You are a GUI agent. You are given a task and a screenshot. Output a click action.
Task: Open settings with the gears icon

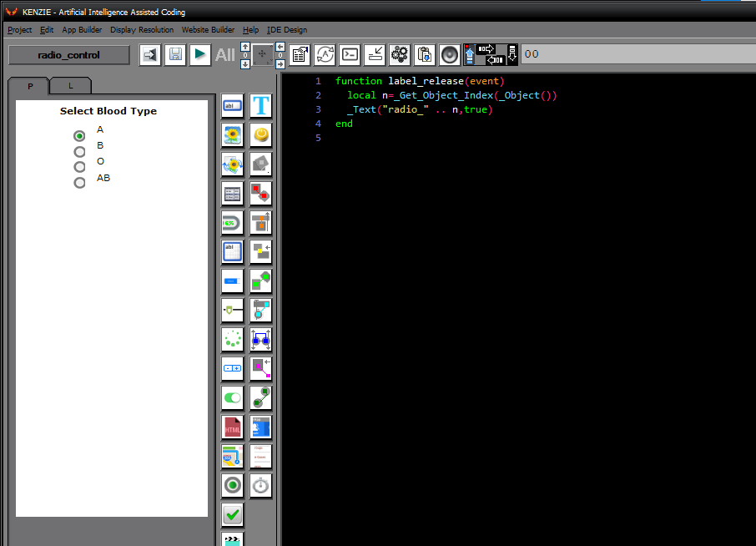coord(400,54)
